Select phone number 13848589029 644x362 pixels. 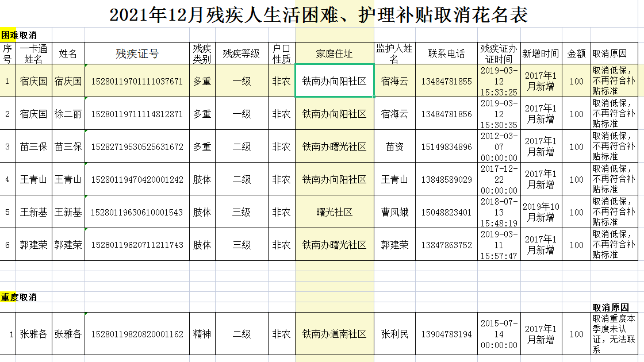(446, 180)
